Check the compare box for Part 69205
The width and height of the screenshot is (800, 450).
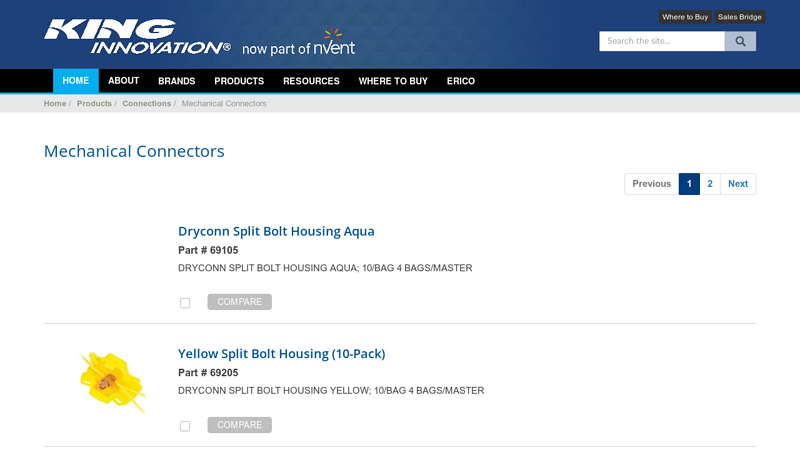[185, 426]
